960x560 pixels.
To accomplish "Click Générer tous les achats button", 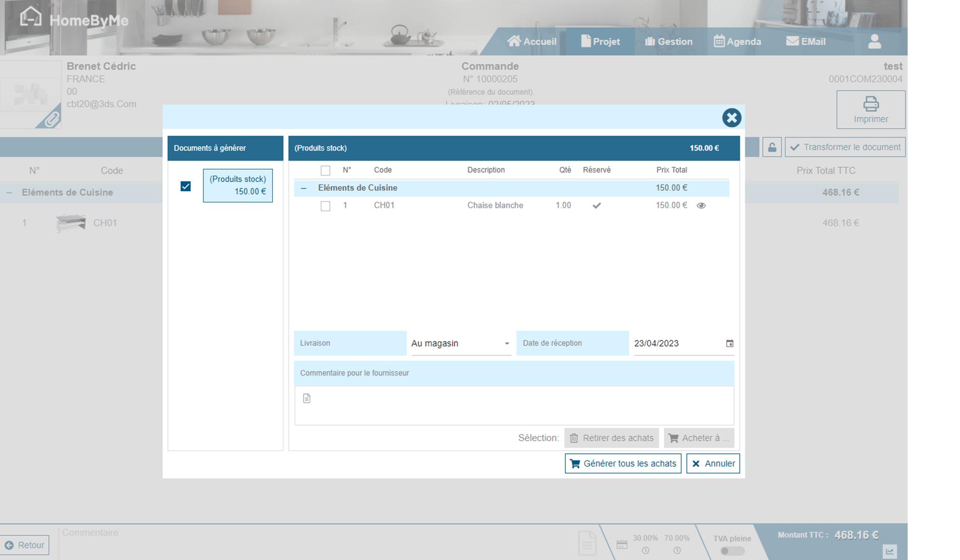I will point(623,464).
